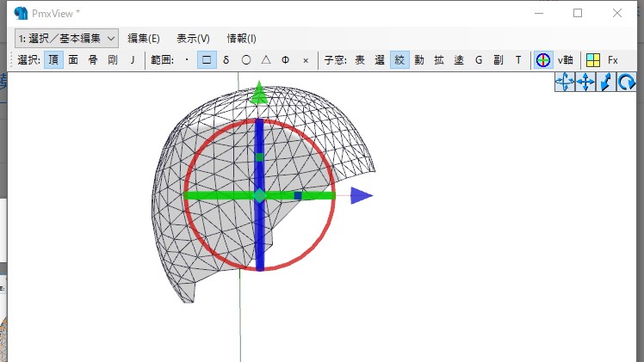Select the circle range selection icon
The height and width of the screenshot is (362, 644).
tap(246, 60)
